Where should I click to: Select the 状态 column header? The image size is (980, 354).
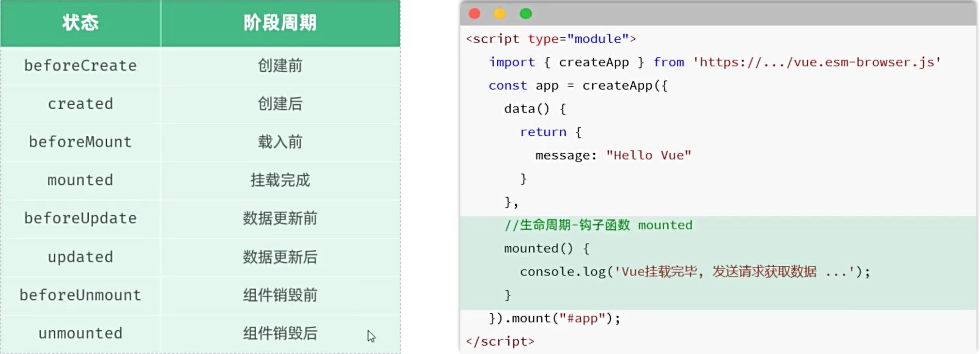81,23
